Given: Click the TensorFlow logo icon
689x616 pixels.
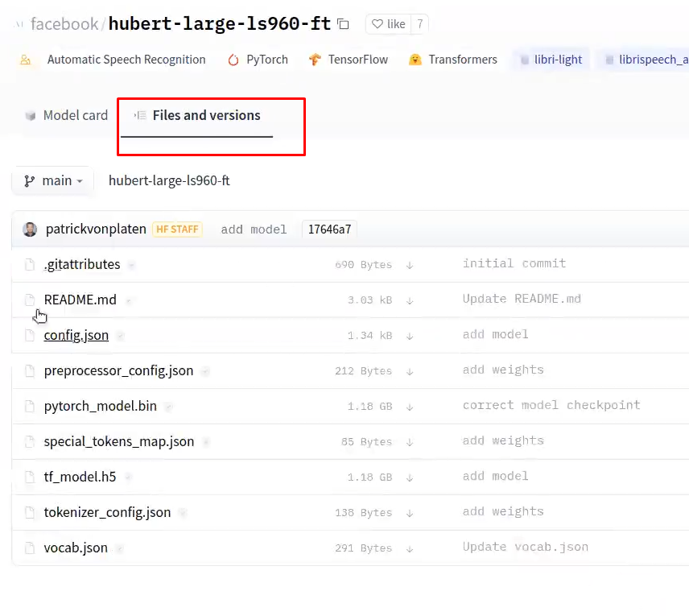Looking at the screenshot, I should pos(315,60).
